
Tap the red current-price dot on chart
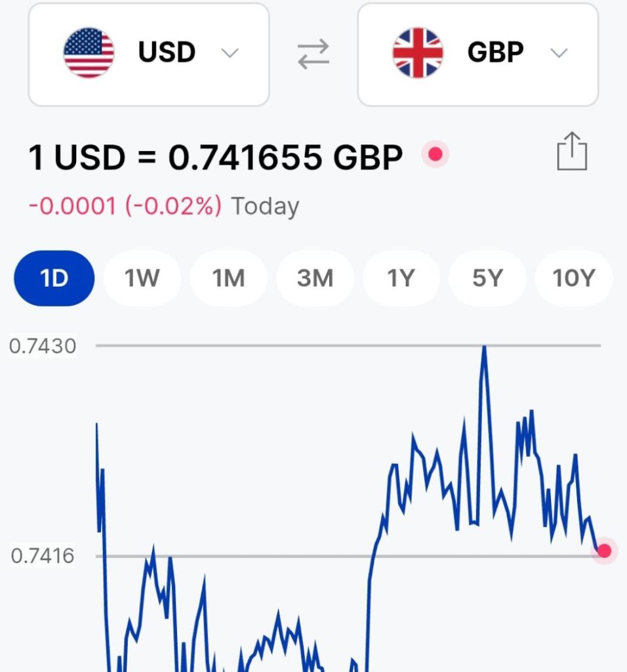point(604,551)
